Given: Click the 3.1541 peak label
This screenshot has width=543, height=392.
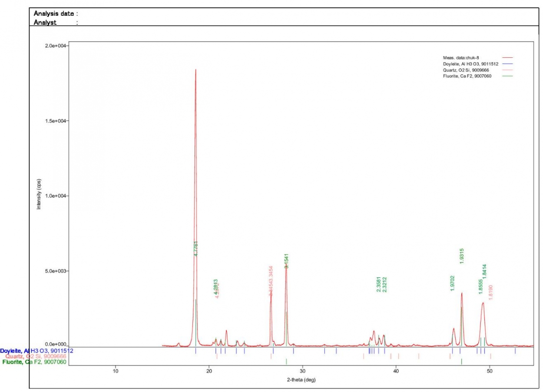Looking at the screenshot, I should pos(286,261).
